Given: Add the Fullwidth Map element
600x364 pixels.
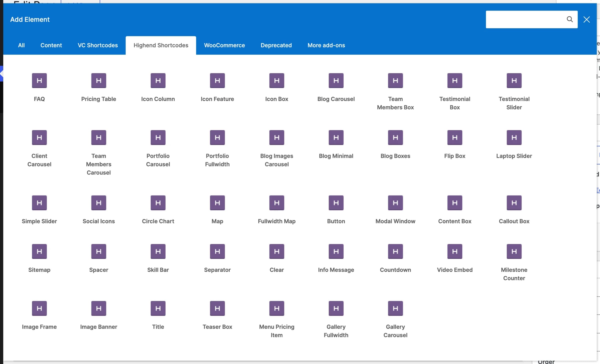Looking at the screenshot, I should (277, 210).
